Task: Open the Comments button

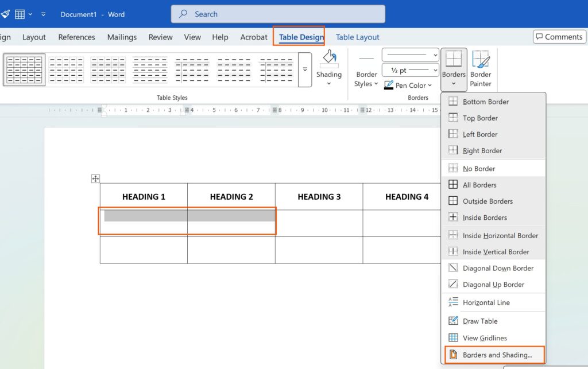Action: pos(559,37)
